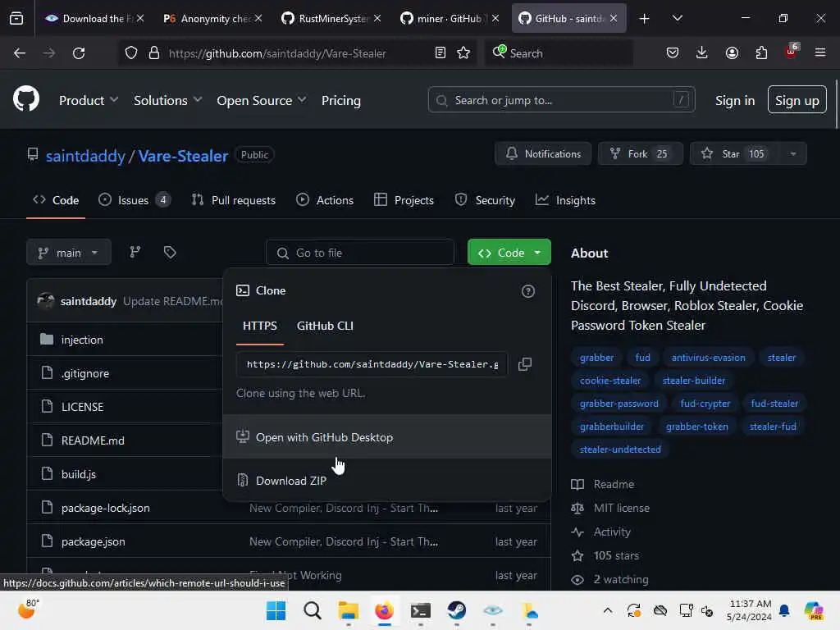The width and height of the screenshot is (840, 630).
Task: Click the uBlock extension icon with badge
Action: click(x=792, y=51)
